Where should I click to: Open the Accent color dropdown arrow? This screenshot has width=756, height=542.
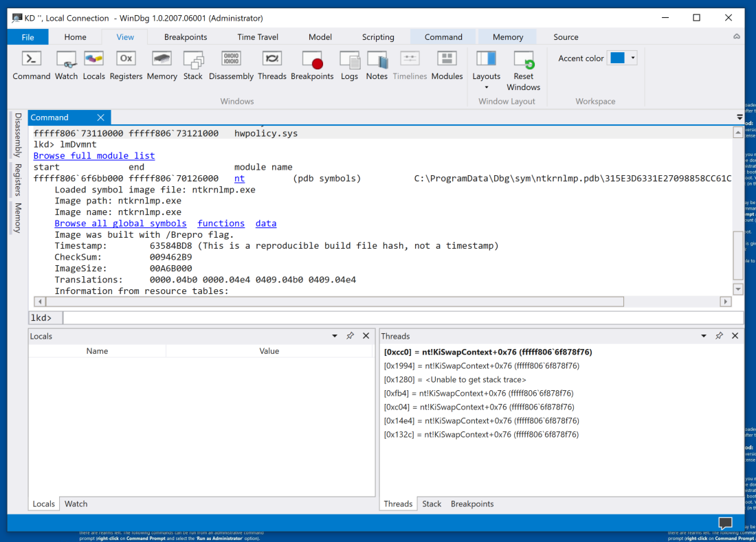click(632, 58)
